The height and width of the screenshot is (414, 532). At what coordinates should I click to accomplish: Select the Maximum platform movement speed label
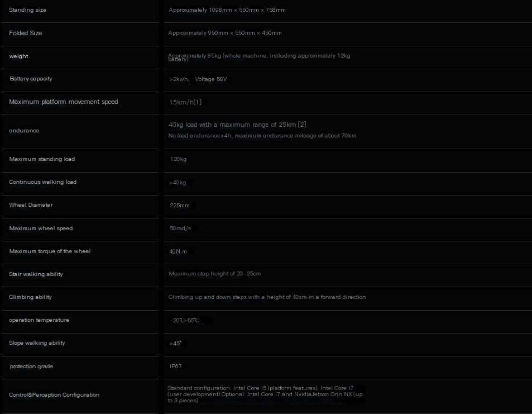pos(64,102)
